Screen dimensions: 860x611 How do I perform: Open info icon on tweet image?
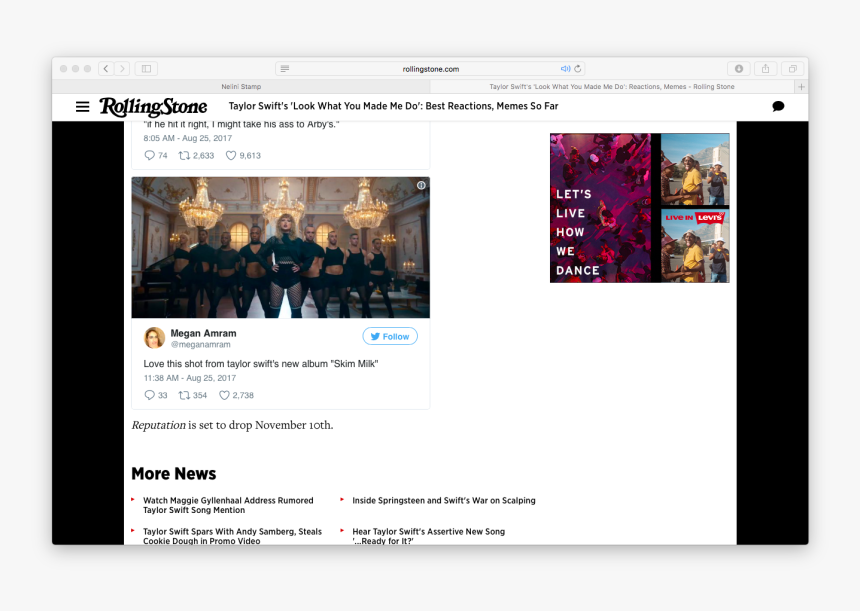click(x=421, y=185)
